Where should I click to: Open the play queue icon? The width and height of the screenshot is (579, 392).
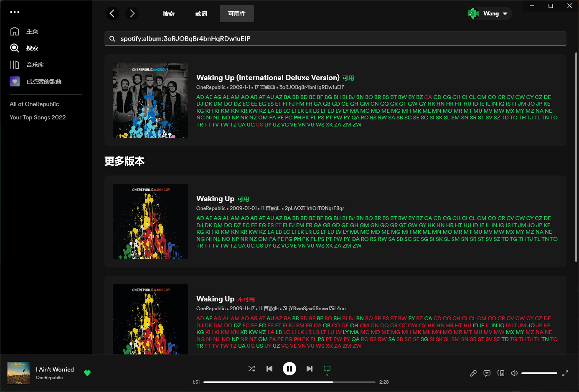tap(487, 373)
